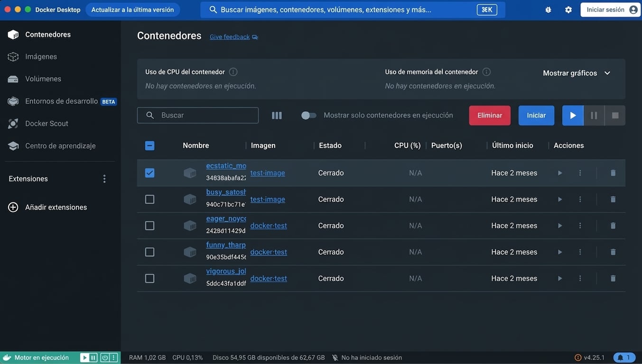Click the v4.25.1 version warning indicator

589,358
